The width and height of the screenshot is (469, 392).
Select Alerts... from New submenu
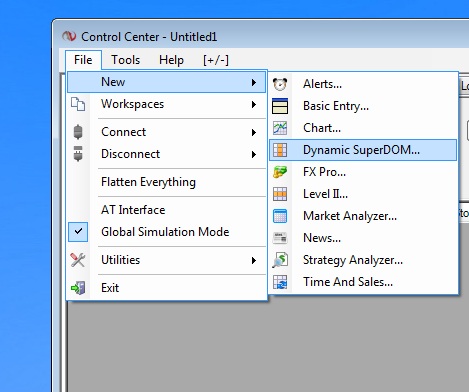click(x=363, y=84)
